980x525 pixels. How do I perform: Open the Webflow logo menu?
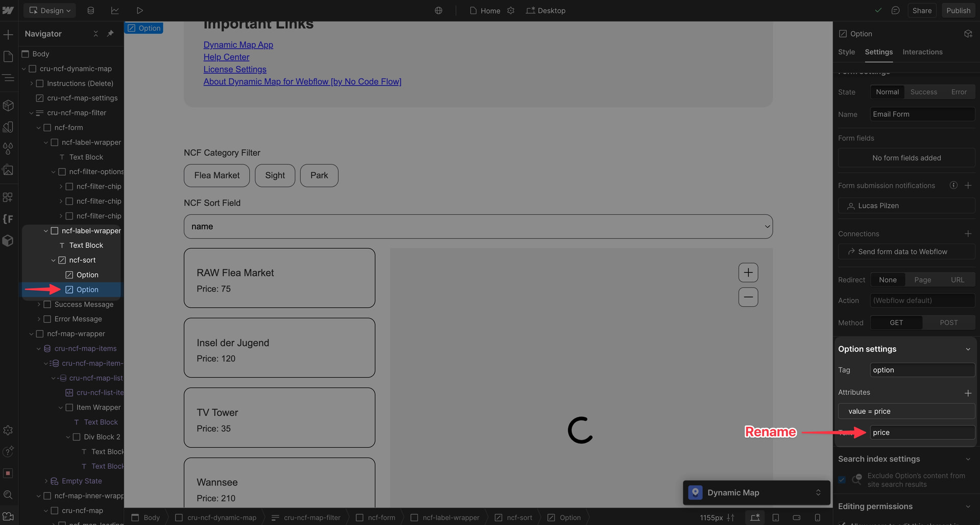tap(8, 10)
